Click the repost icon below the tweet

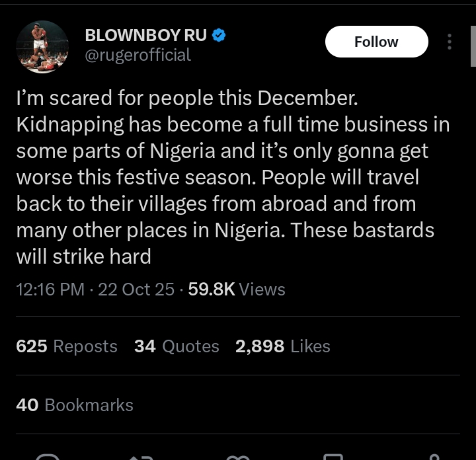pos(141,457)
